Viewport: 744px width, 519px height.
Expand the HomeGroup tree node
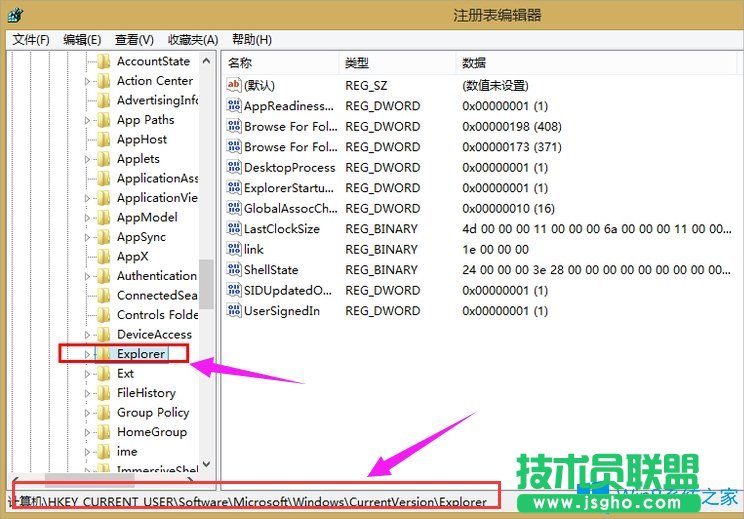coord(87,433)
